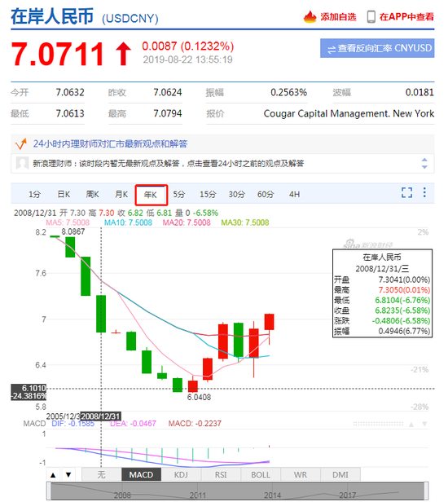Switch to the KDJ indicator
448x502 pixels.
tap(181, 474)
